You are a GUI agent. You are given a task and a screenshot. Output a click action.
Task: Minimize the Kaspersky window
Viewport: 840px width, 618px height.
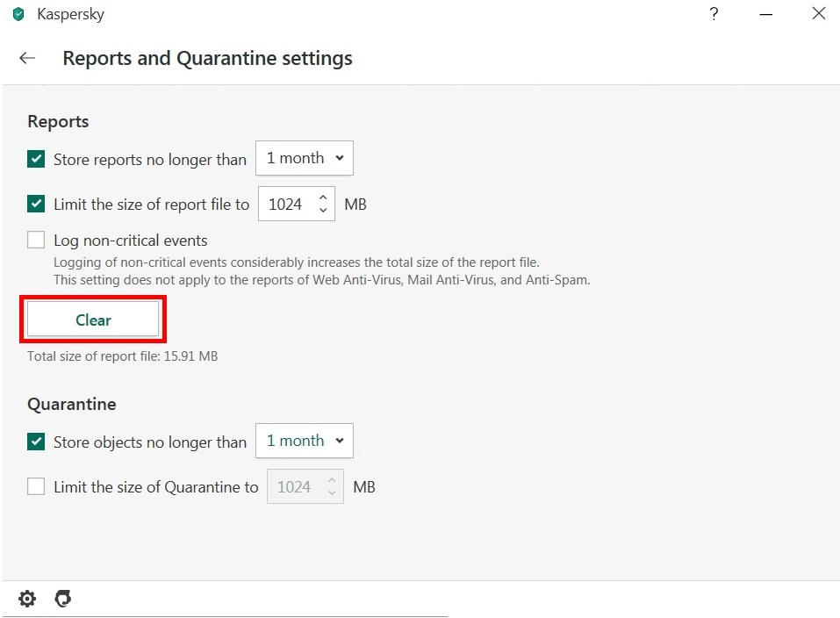pos(766,14)
